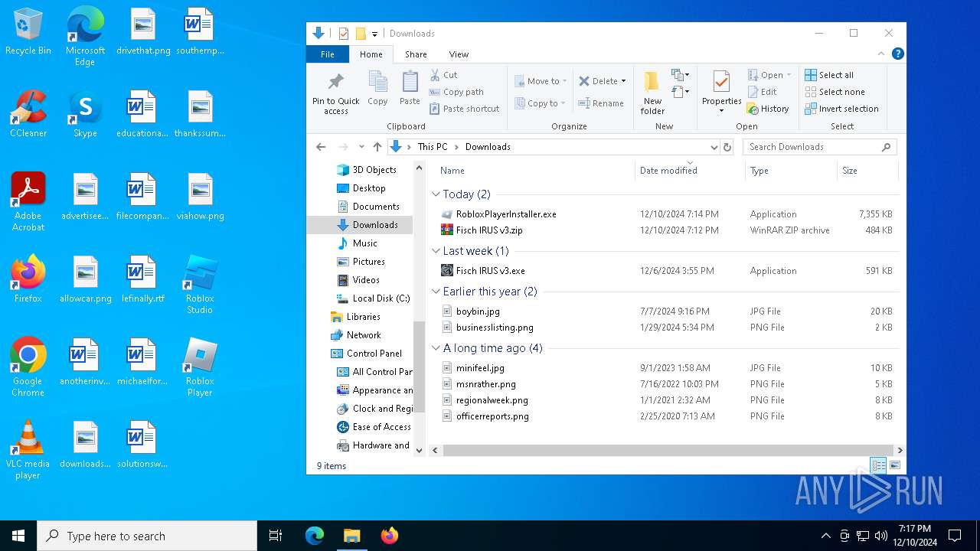Switch to the Share tab
The height and width of the screenshot is (551, 980).
[x=416, y=54]
